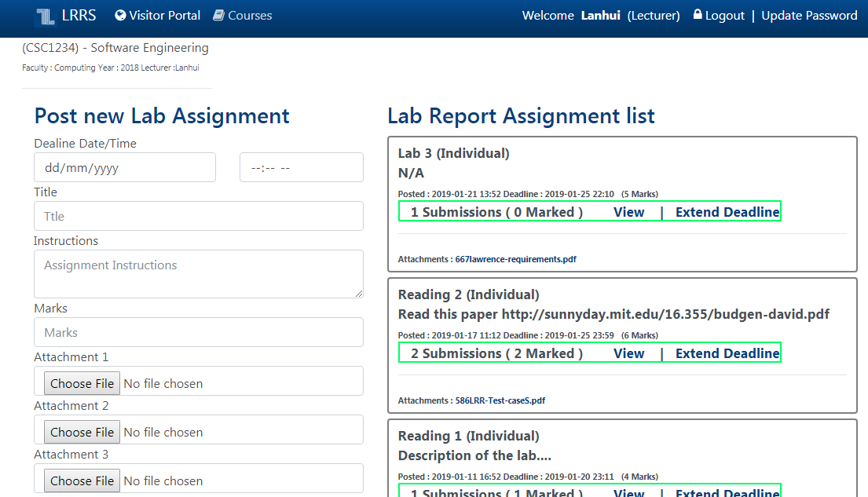Click into the Marks input field

[x=198, y=332]
